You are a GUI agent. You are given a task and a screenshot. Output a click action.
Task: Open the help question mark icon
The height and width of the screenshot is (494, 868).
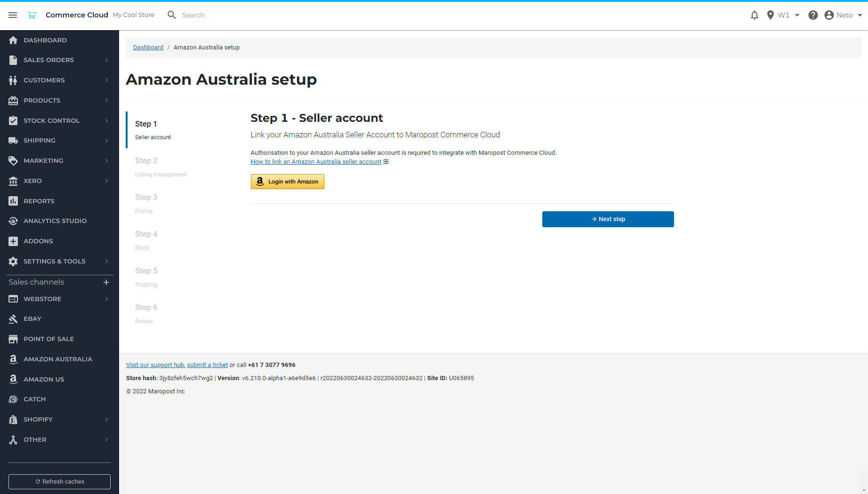coord(813,15)
